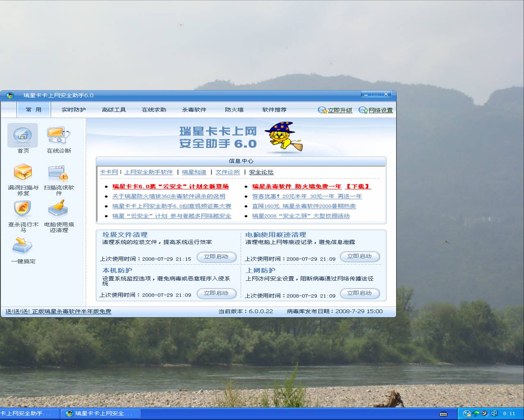
Task: Start 垃圾文件清理 with 立即启动
Action: point(216,257)
